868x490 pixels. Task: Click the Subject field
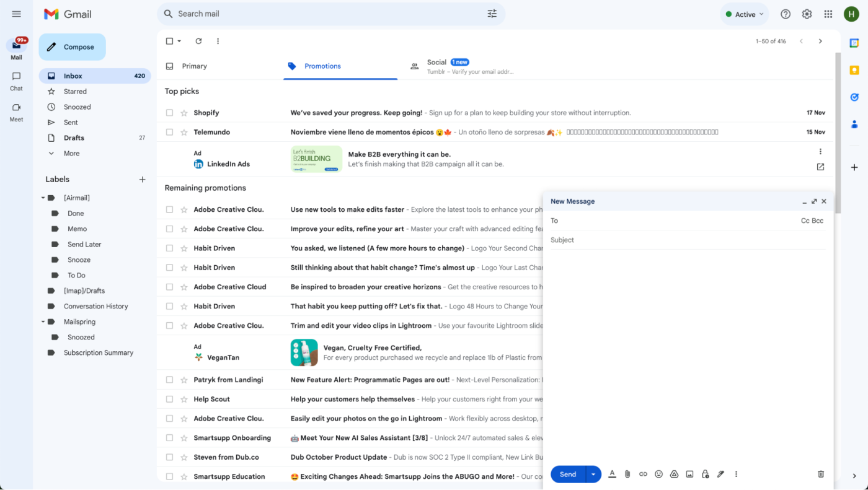(x=688, y=240)
